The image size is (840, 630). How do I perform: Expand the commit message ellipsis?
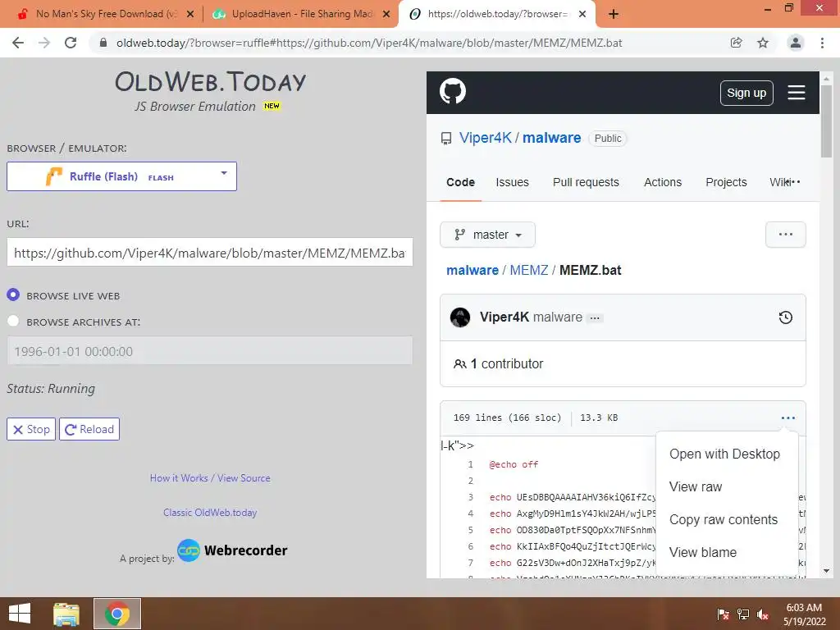point(595,317)
